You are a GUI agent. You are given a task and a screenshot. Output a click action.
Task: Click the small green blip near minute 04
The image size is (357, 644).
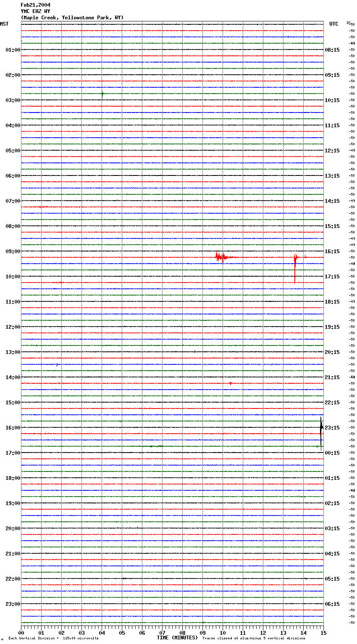(102, 94)
